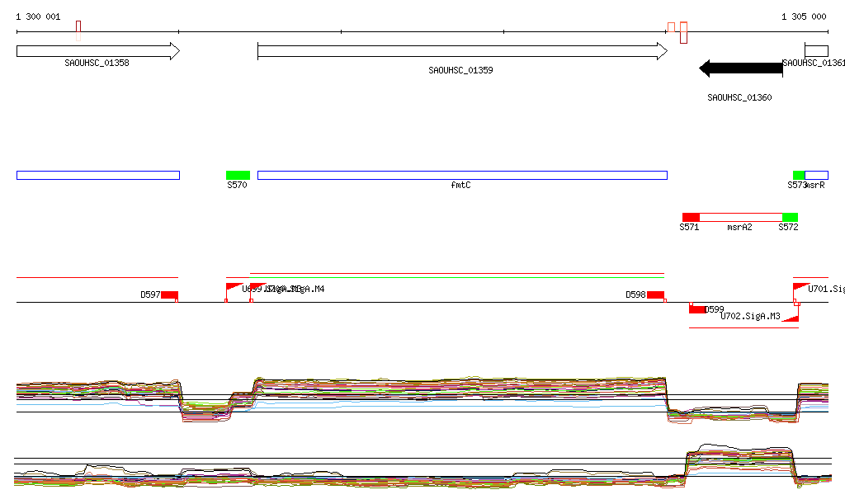Select the SAOUHSC_01359 gene arrow
The width and height of the screenshot is (845, 504).
[462, 51]
